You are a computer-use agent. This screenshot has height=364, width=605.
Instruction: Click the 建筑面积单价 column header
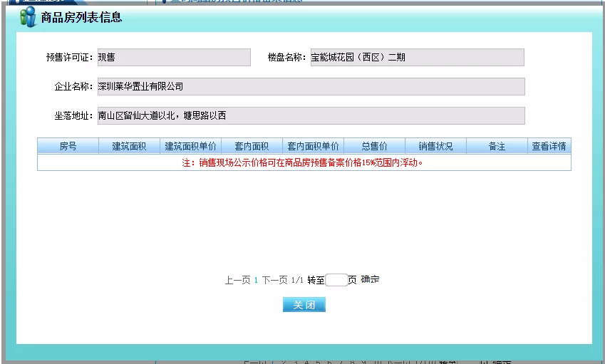[x=190, y=147]
